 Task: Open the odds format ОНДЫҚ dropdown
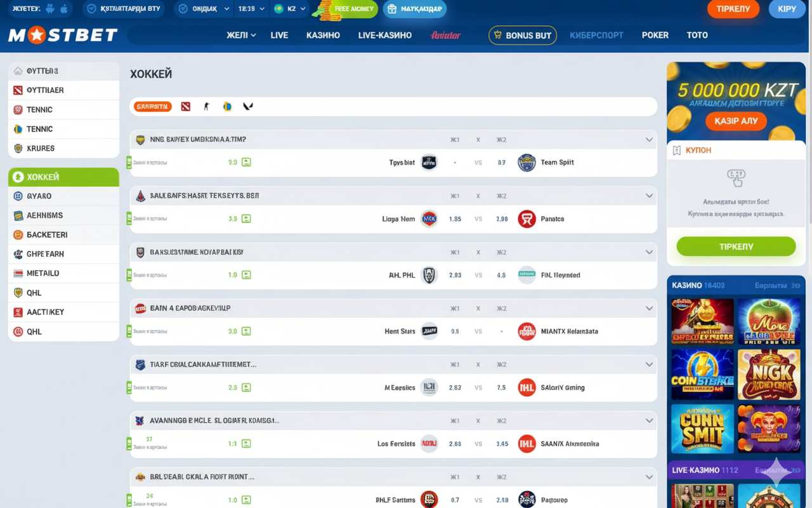coord(203,9)
